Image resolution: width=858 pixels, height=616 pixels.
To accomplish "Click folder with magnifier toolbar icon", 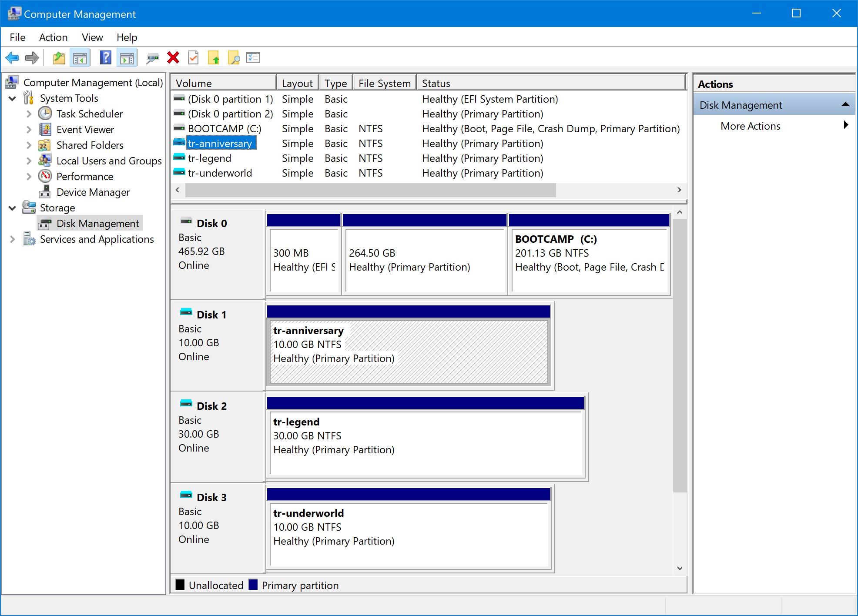I will [x=234, y=58].
